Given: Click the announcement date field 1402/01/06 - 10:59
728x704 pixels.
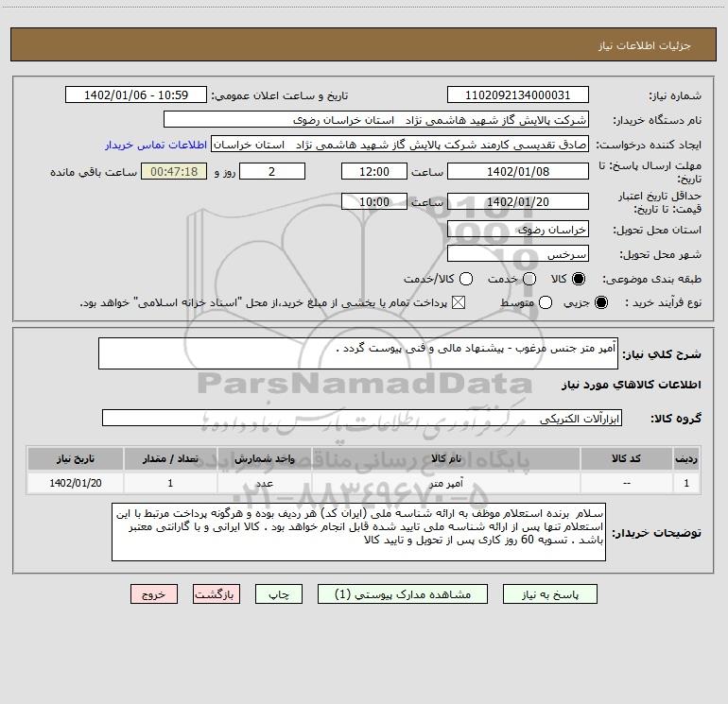Looking at the screenshot, I should pos(136,95).
